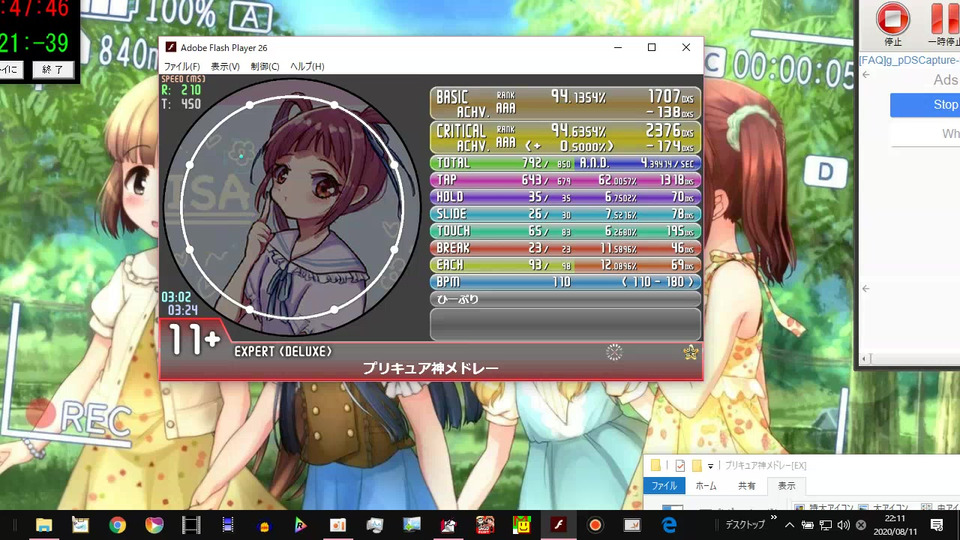Click the blue Stop button in the capture window

pos(924,105)
